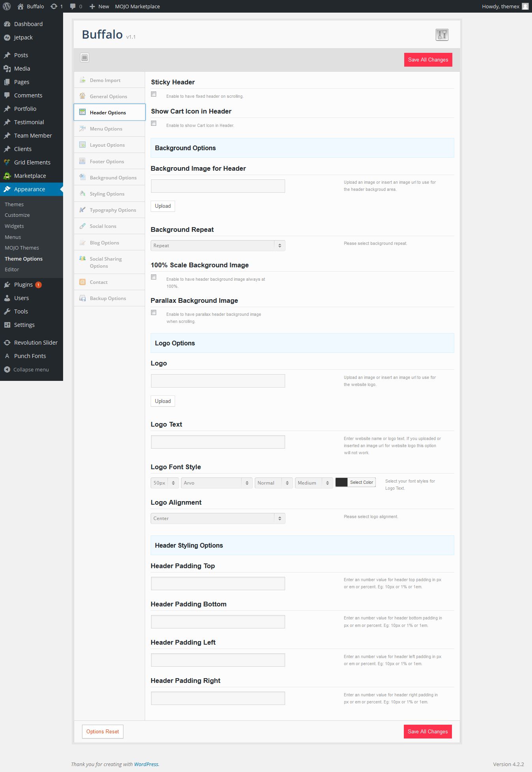This screenshot has height=772, width=532.
Task: Click the Demo Import tab icon
Action: pyautogui.click(x=82, y=80)
